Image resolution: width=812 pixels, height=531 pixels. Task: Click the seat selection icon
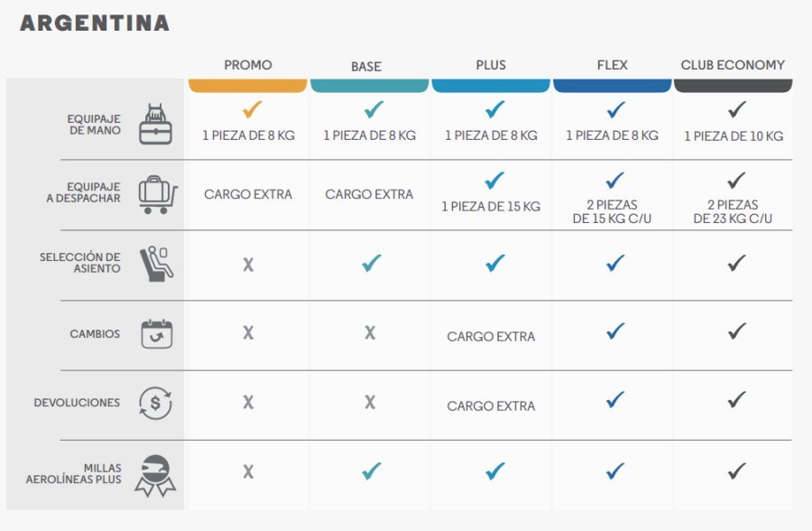pyautogui.click(x=156, y=264)
